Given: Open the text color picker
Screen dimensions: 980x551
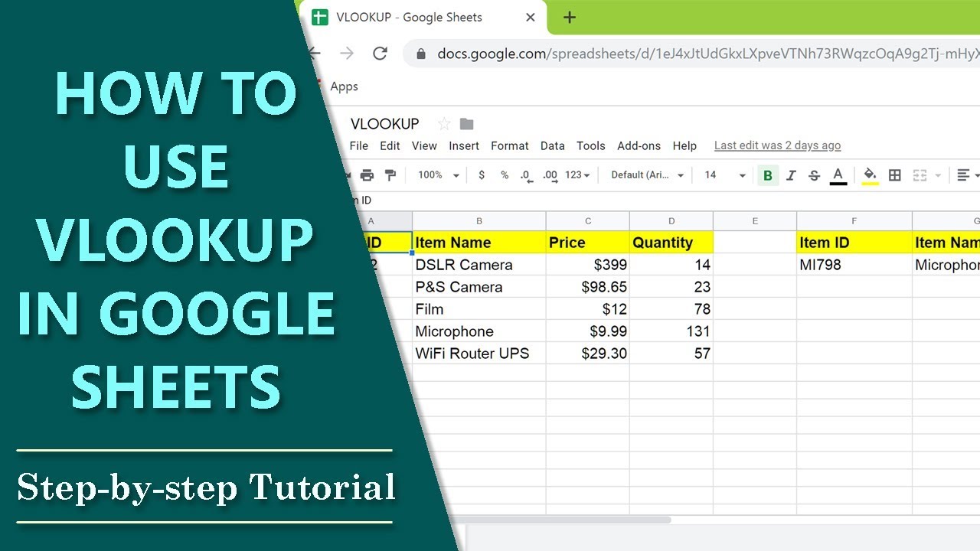Looking at the screenshot, I should (838, 175).
